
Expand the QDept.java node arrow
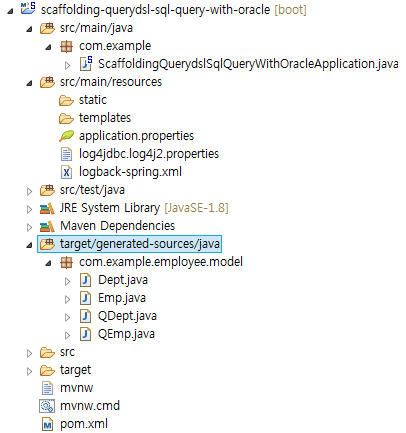click(x=67, y=317)
